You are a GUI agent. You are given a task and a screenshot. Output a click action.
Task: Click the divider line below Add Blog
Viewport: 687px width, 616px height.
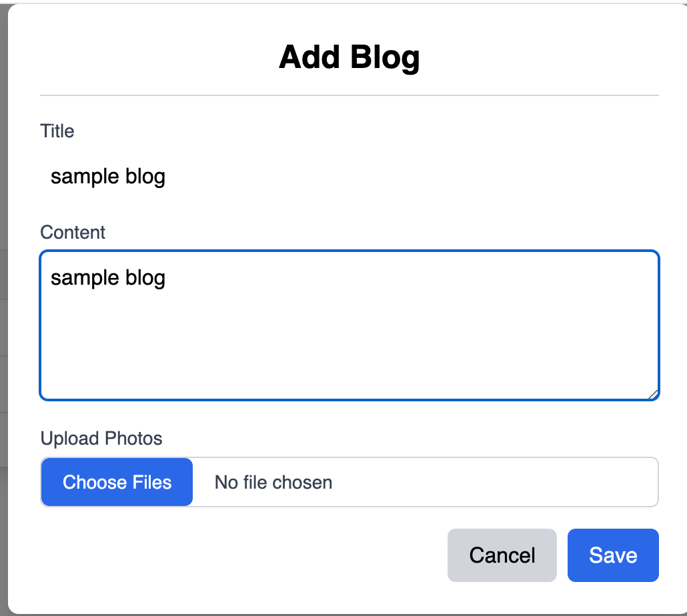click(x=350, y=93)
